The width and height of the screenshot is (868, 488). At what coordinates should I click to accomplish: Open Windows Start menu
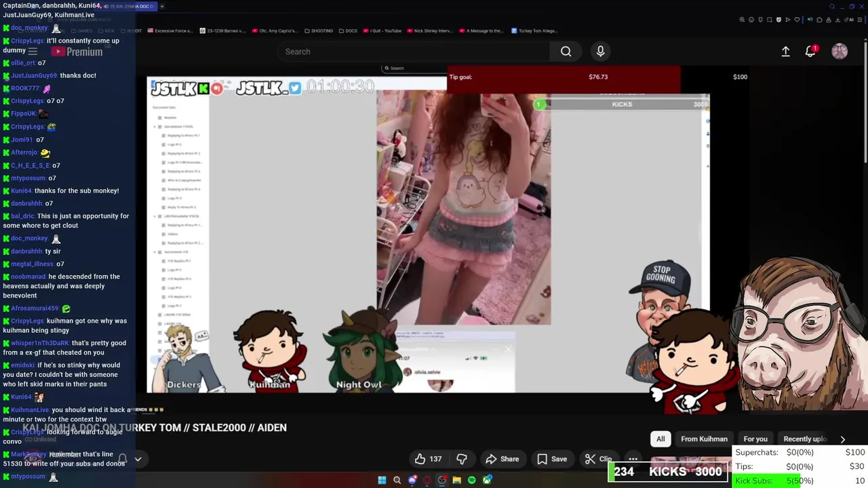click(x=382, y=481)
